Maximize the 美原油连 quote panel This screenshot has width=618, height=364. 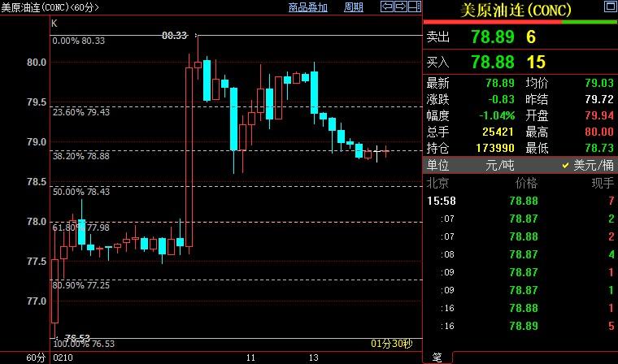610,8
